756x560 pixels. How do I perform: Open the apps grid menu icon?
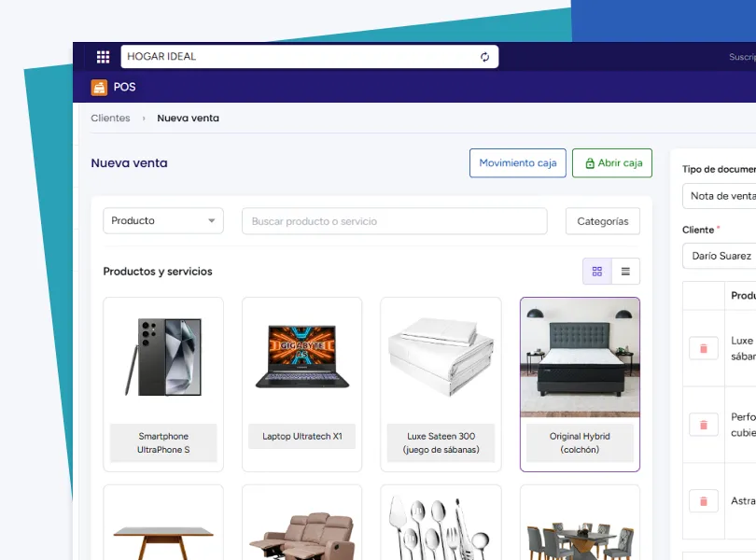[103, 57]
